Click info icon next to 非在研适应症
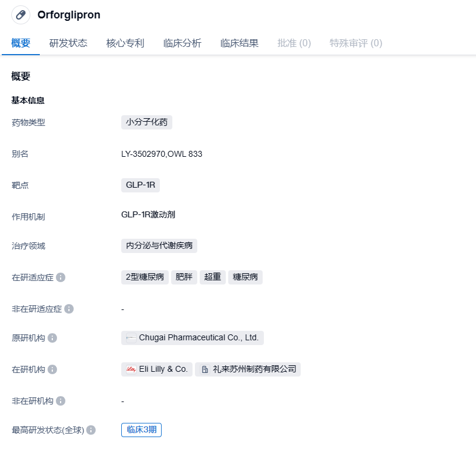 69,309
